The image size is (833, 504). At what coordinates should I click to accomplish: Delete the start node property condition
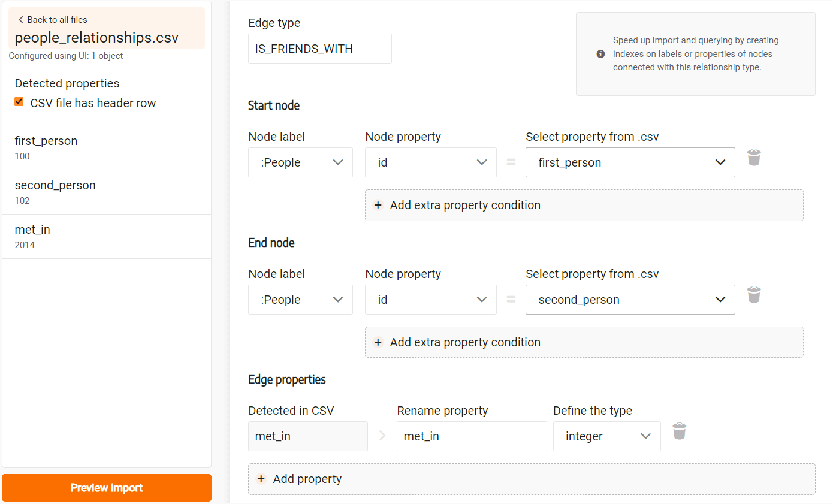(754, 158)
